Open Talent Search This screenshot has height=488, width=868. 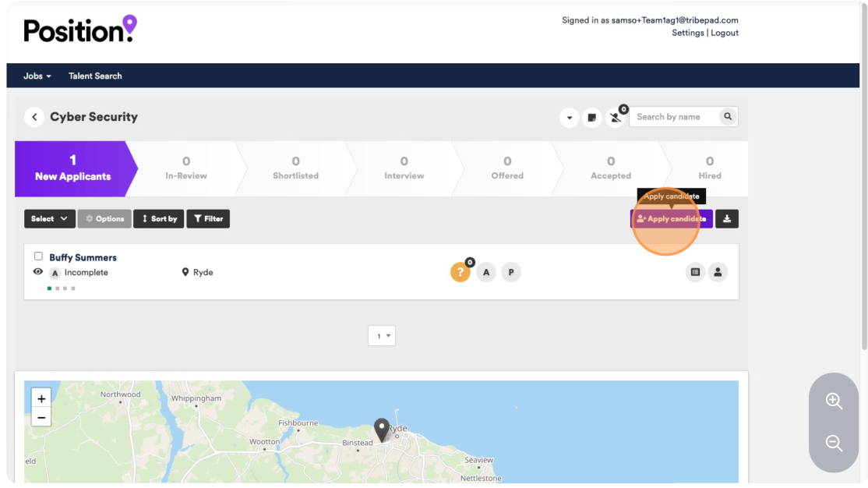[x=95, y=76]
